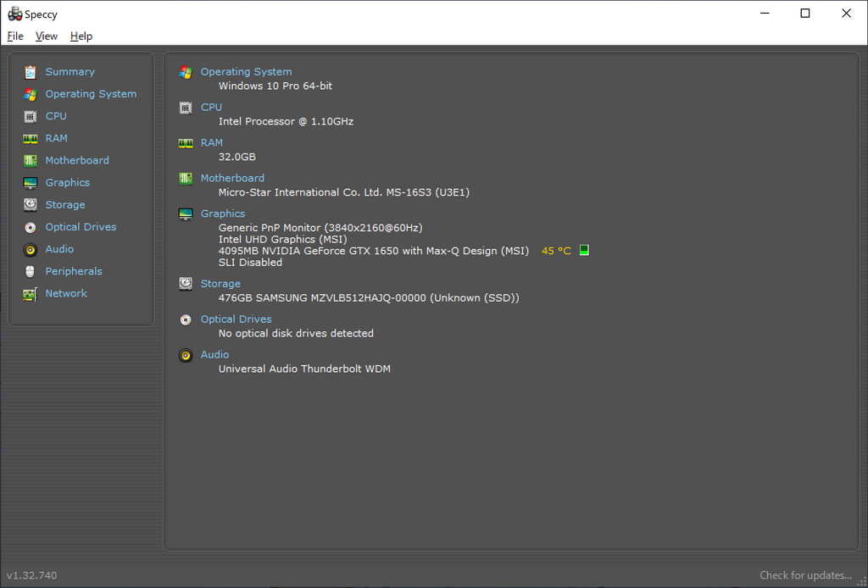Click the CPU chip icon in sidebar

point(31,116)
